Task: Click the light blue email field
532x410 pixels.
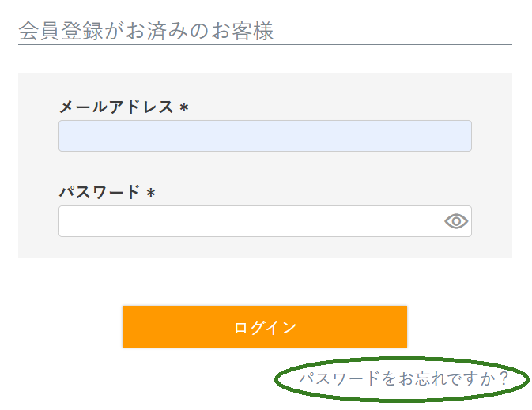Action: [265, 136]
